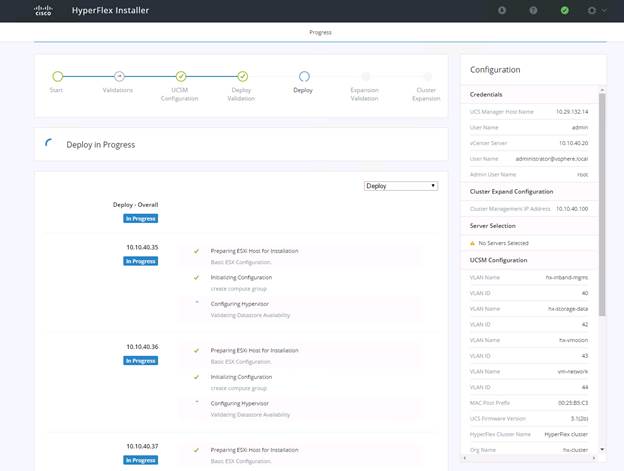Open the settings gear menu in the header
624x471 pixels.
coord(596,10)
